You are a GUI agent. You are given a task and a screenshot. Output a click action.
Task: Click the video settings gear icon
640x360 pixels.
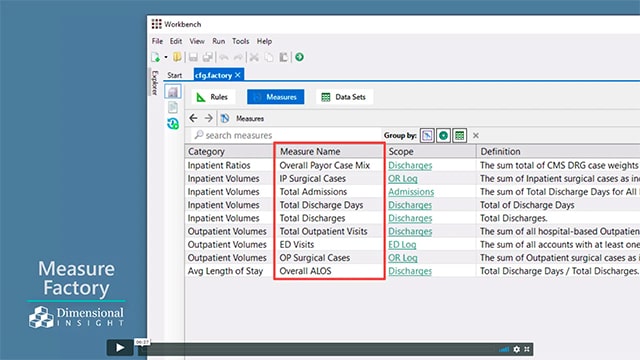517,349
